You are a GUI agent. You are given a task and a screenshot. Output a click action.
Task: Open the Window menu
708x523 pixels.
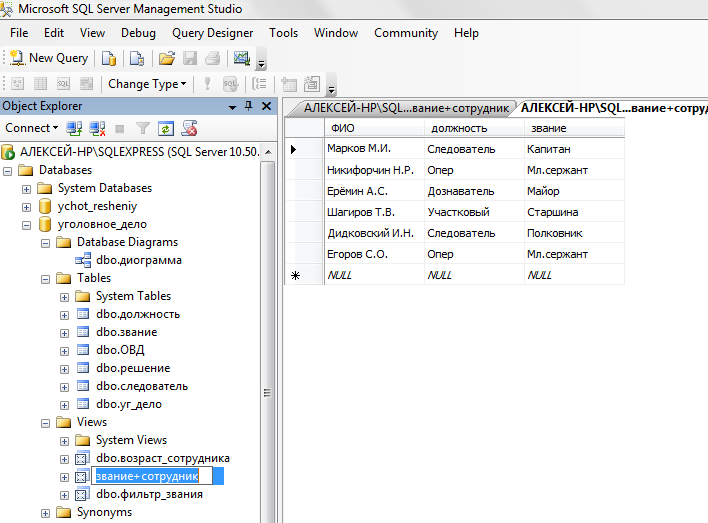(x=336, y=33)
